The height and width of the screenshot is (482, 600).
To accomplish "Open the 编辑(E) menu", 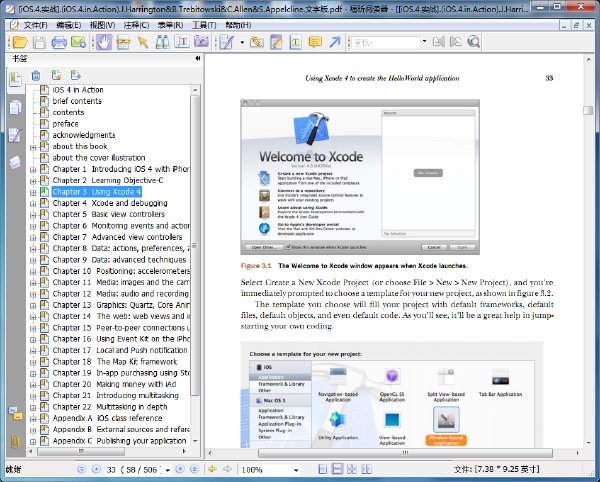I will pos(68,25).
